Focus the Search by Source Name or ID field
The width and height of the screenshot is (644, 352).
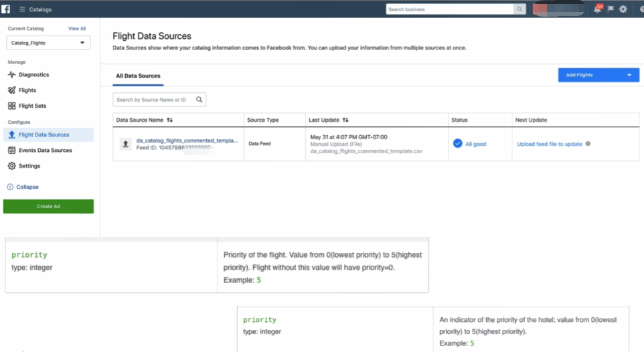point(159,100)
